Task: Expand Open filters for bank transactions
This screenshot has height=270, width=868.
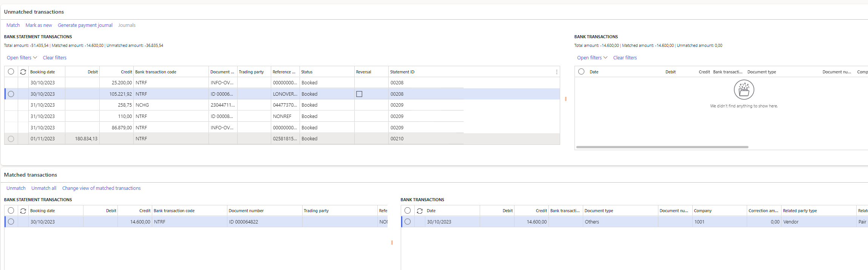Action: [592, 57]
